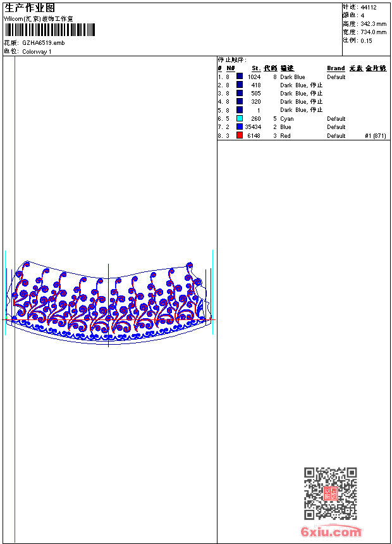Click the scale value '0.15'
Screen dimensions: 392x544
coord(366,41)
